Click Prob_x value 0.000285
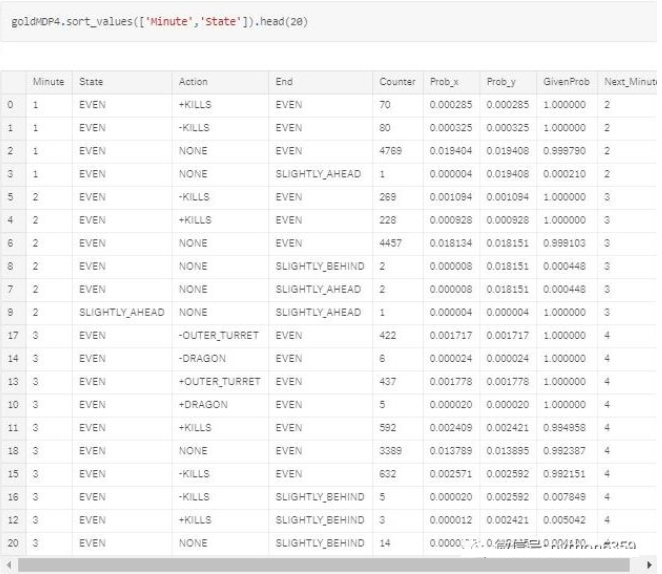Image resolution: width=662 pixels, height=574 pixels. tap(450, 105)
